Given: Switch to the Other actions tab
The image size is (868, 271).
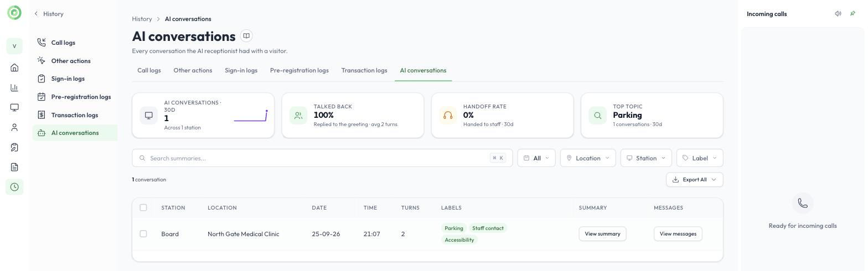Looking at the screenshot, I should click(x=193, y=70).
